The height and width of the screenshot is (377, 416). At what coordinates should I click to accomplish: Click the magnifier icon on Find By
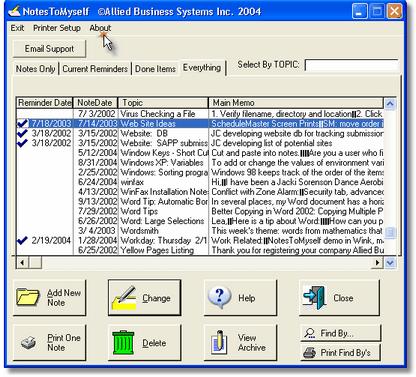pos(310,333)
